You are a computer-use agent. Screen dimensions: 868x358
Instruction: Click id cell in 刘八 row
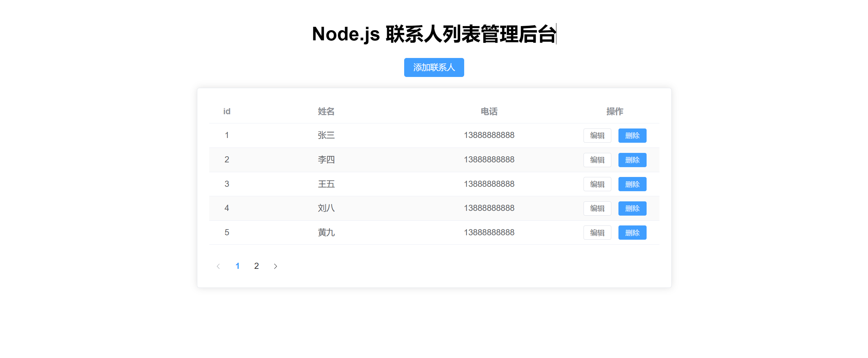pos(227,208)
